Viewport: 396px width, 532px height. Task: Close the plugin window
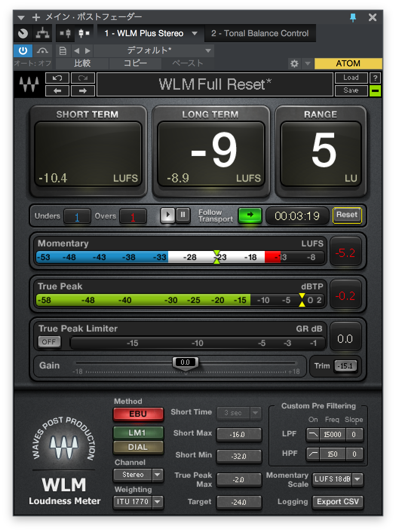[373, 17]
